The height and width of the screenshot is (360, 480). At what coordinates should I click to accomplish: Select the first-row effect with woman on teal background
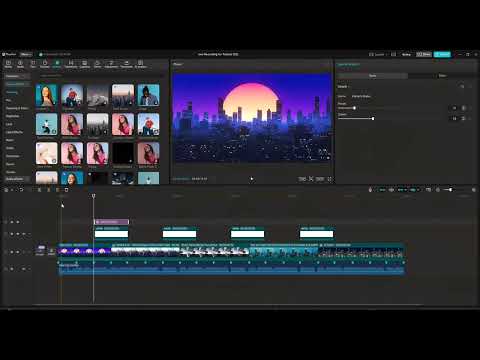point(47,95)
